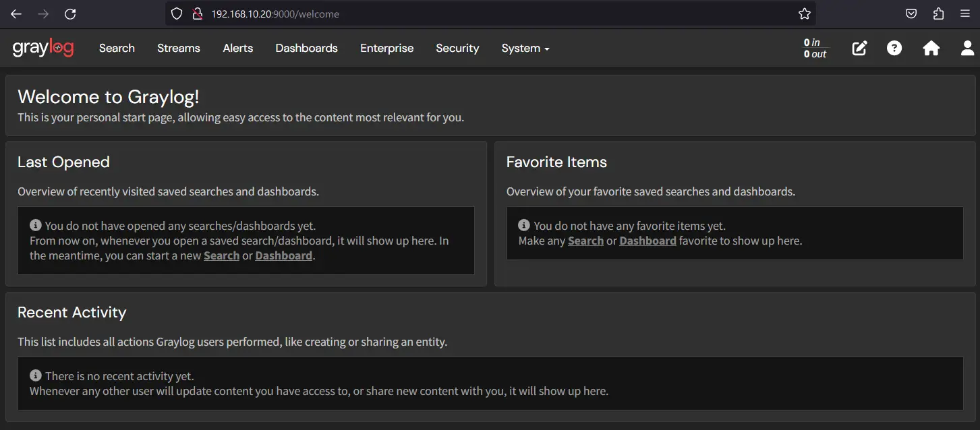This screenshot has width=980, height=430.
Task: Click the Last Opened heading
Action: (x=63, y=162)
